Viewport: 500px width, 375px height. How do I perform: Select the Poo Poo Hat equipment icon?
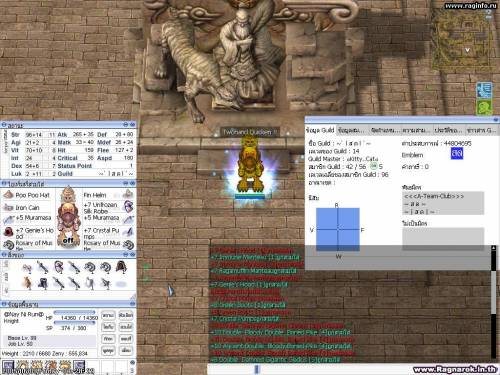click(x=8, y=195)
